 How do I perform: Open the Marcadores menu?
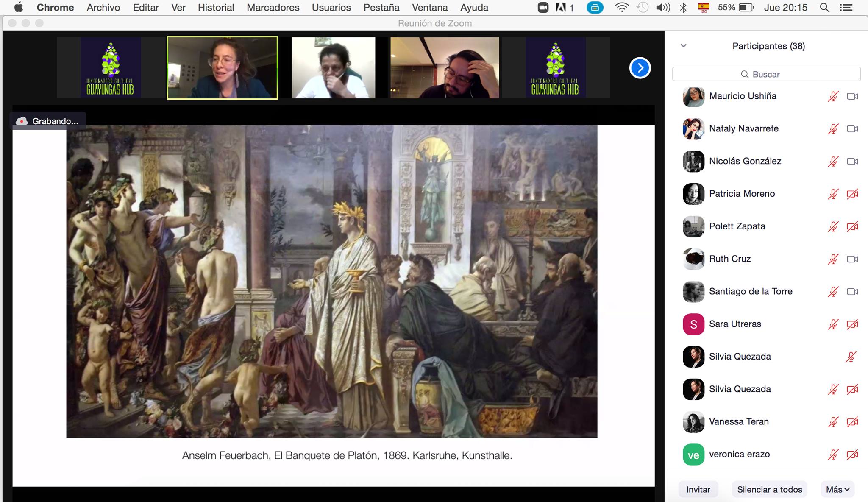click(x=273, y=8)
